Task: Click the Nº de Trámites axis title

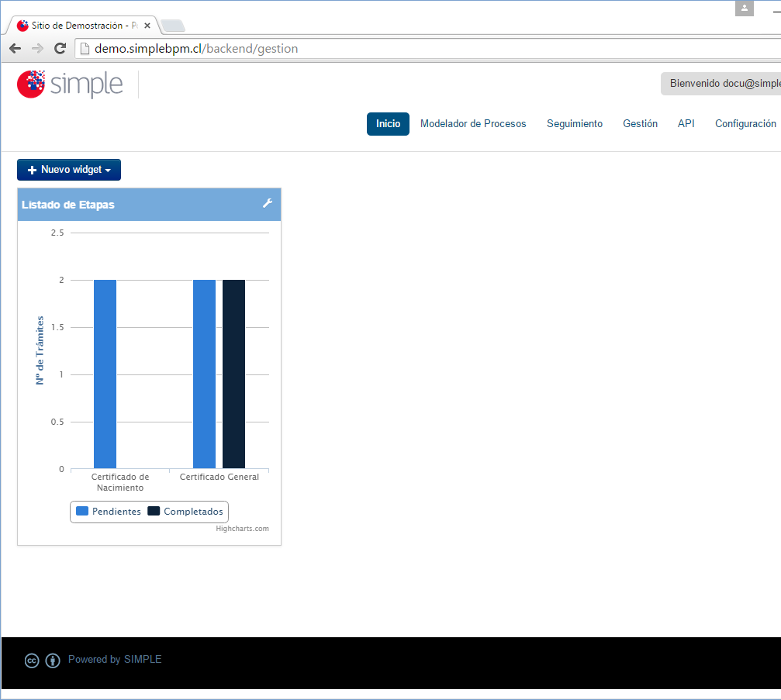Action: [x=40, y=350]
